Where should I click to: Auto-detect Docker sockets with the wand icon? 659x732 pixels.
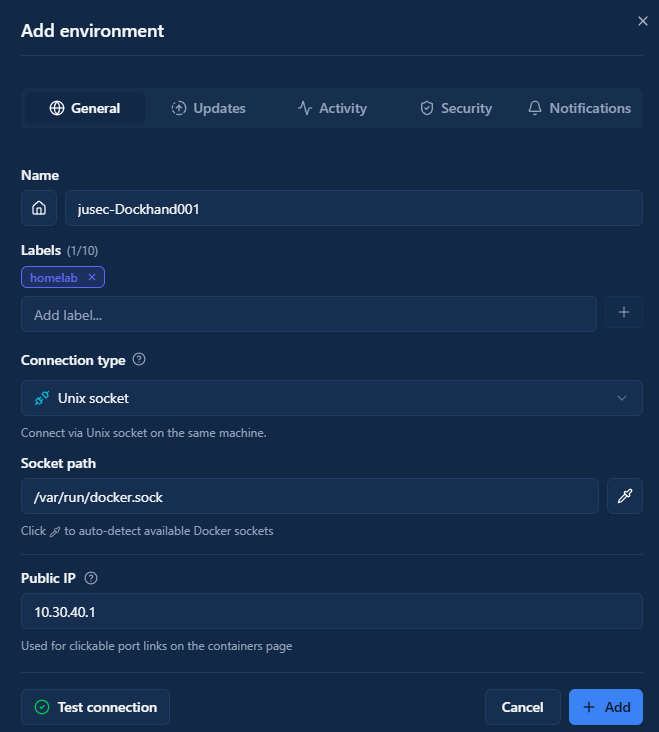(625, 496)
